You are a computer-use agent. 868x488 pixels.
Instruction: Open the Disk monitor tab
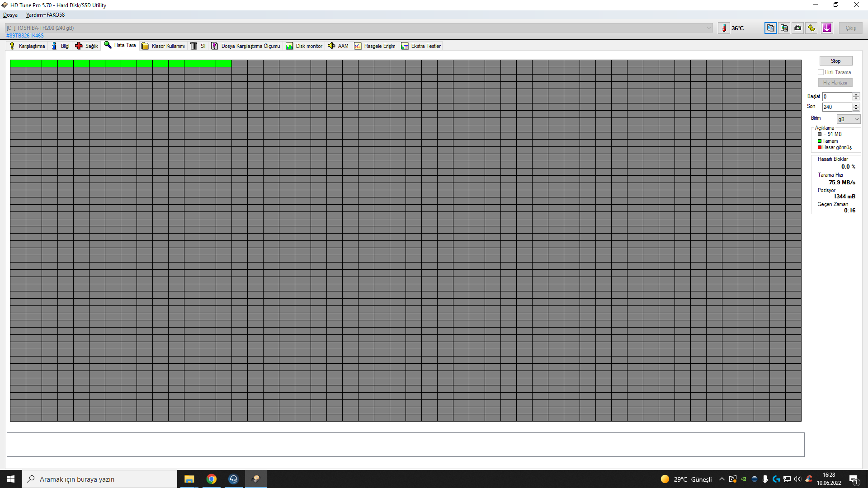coord(304,46)
